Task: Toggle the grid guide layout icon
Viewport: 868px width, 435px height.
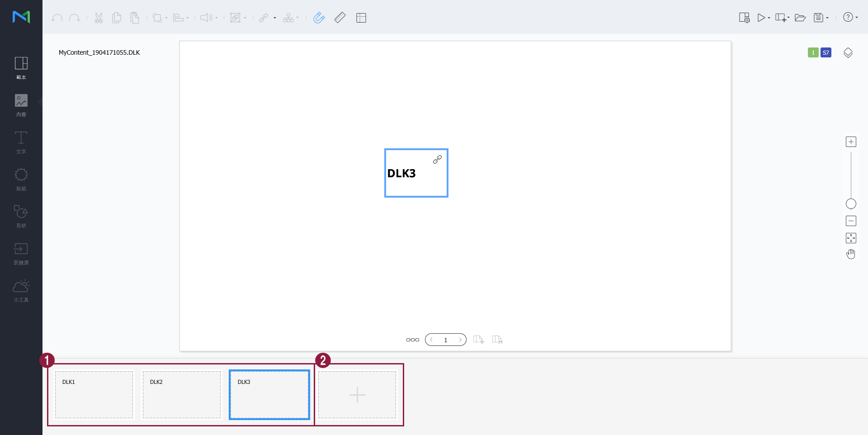Action: click(361, 18)
